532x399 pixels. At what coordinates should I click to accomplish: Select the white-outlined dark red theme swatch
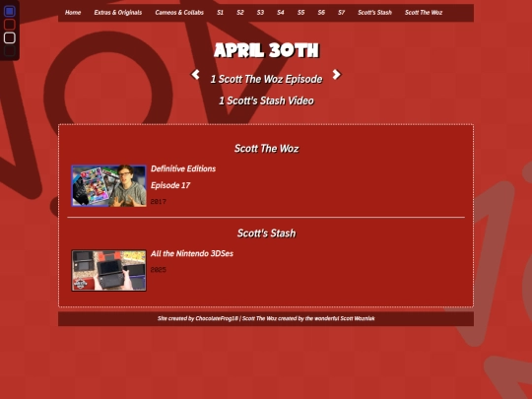[x=10, y=37]
